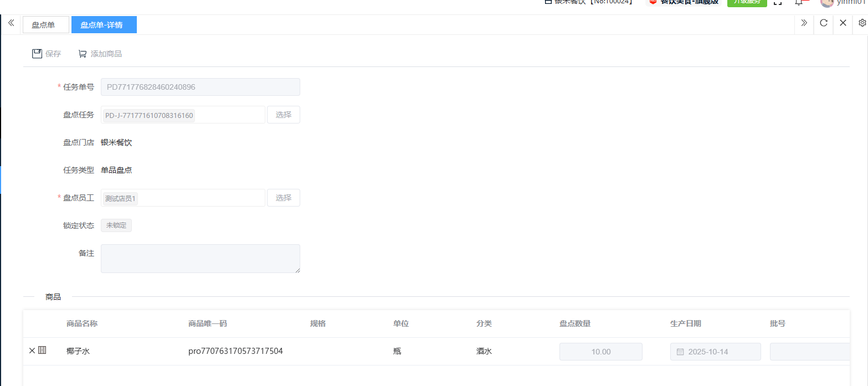Image resolution: width=868 pixels, height=386 pixels.
Task: Toggle fullscreen mode icon
Action: pyautogui.click(x=778, y=2)
